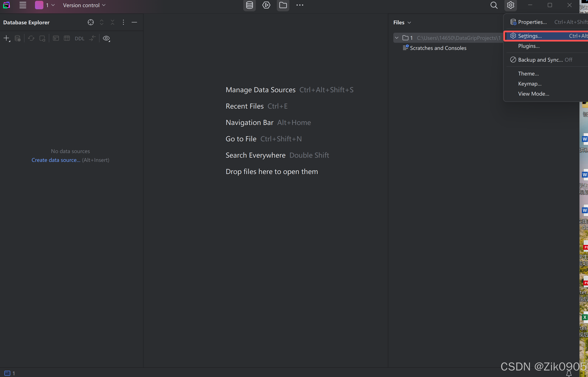Click the Database tool window icon

coord(249,5)
